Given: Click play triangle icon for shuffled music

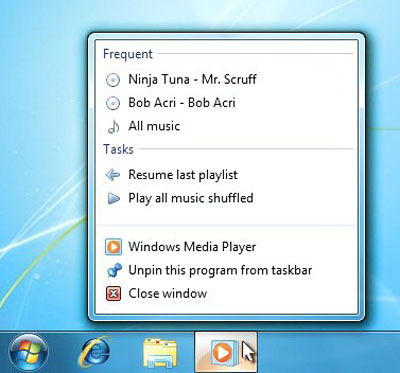Looking at the screenshot, I should [x=113, y=198].
